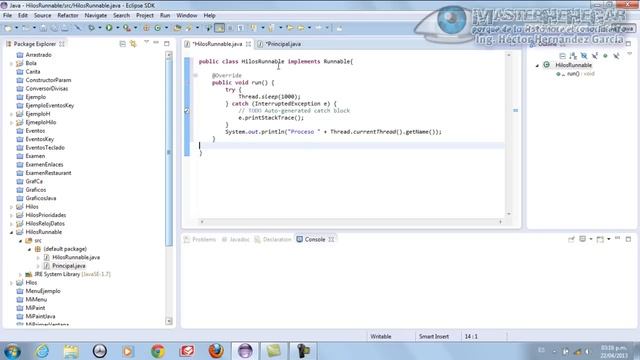Click the task marker on editor left ruler
This screenshot has width=640, height=360.
(187, 111)
